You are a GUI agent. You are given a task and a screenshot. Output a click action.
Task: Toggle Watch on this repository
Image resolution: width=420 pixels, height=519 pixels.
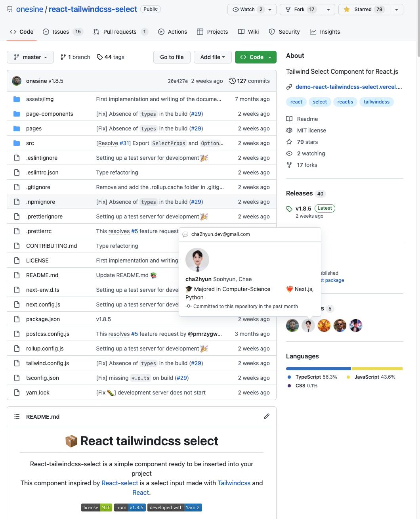248,10
